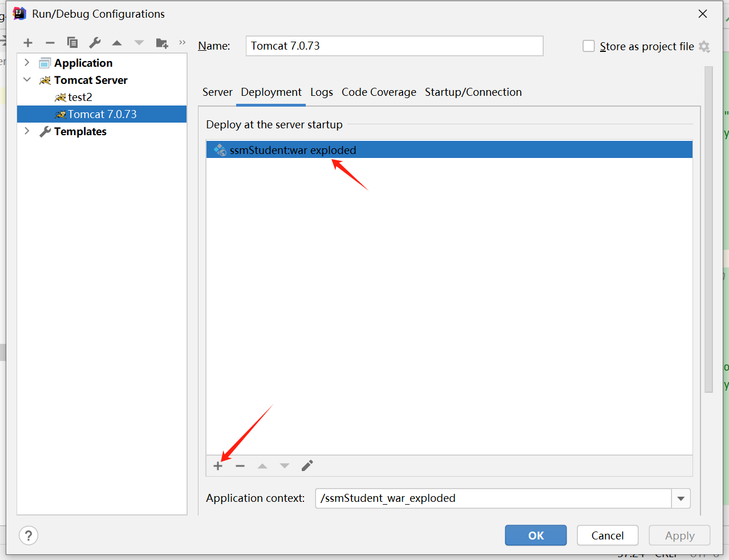Copy the selected configuration
Image resolution: width=729 pixels, height=560 pixels.
click(x=72, y=43)
